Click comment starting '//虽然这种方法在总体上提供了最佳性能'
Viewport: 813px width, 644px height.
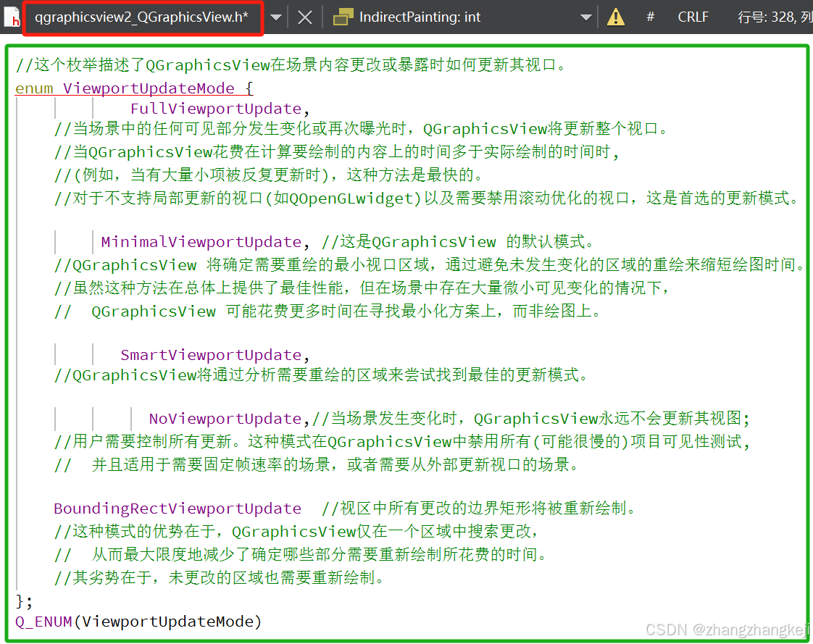coord(362,288)
